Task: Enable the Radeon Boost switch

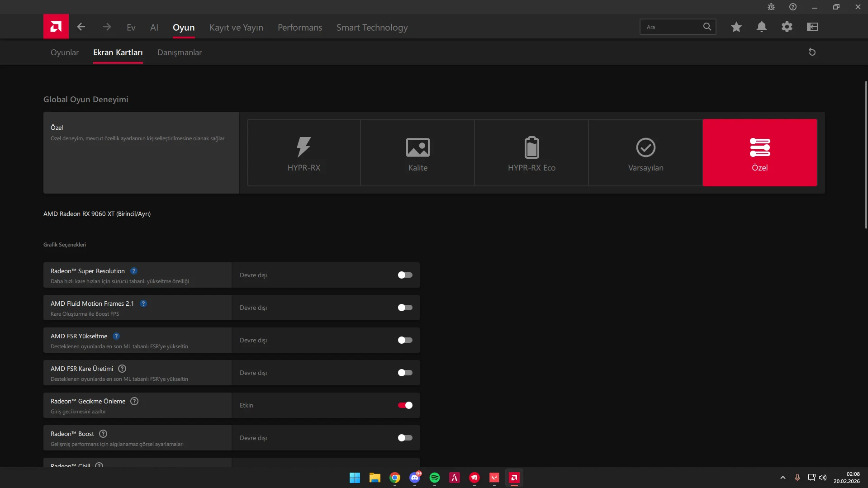Action: (x=405, y=438)
